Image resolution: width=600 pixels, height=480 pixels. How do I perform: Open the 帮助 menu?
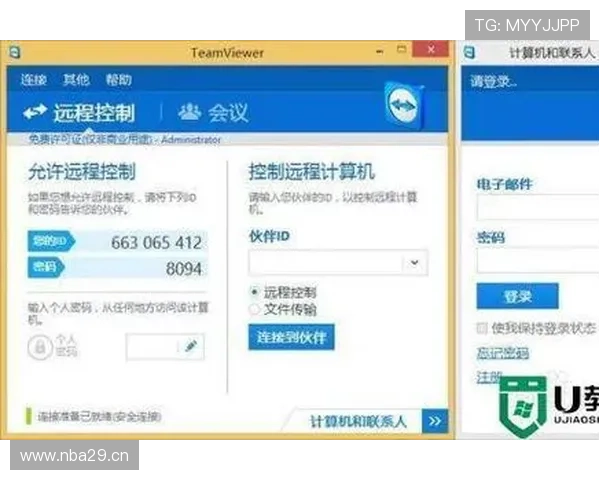click(x=119, y=80)
